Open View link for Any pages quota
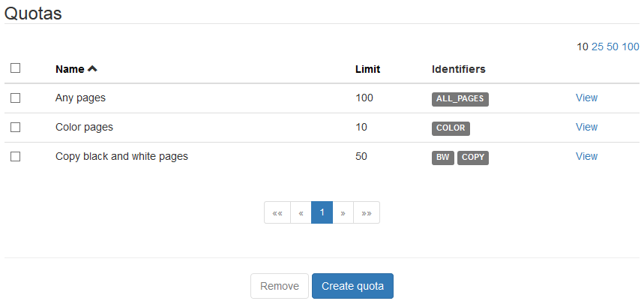This screenshot has width=644, height=304. pos(586,98)
